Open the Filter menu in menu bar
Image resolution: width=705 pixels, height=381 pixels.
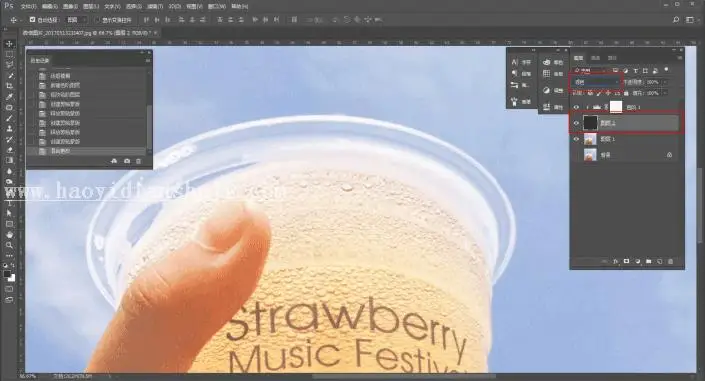pyautogui.click(x=155, y=7)
